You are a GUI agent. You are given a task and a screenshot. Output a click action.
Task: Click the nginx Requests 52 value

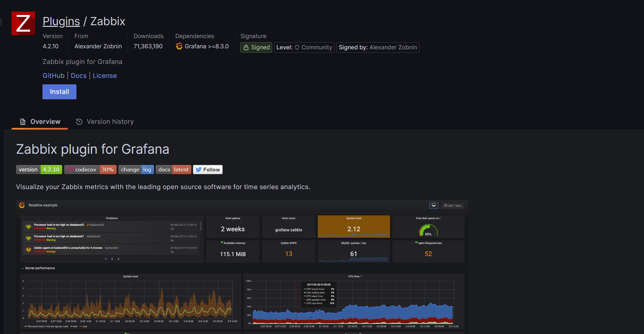(428, 254)
